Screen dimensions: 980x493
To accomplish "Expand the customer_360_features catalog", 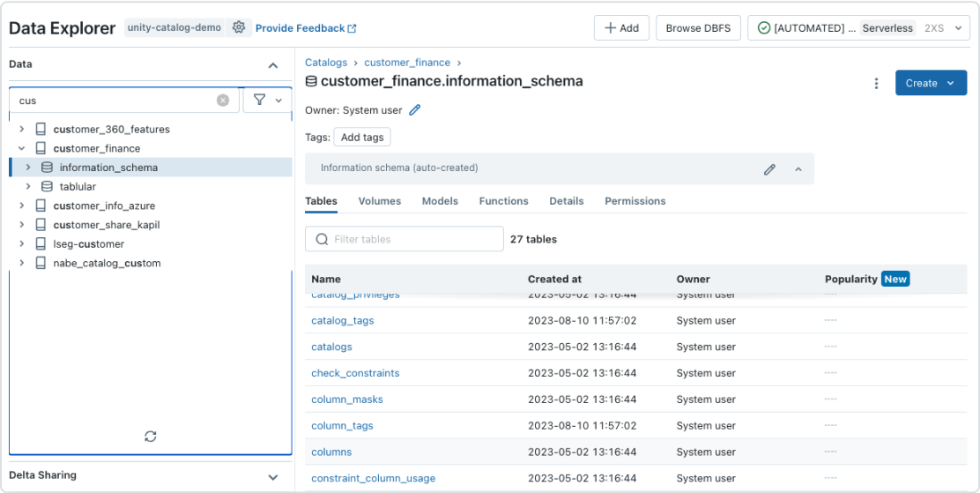I will (x=22, y=130).
